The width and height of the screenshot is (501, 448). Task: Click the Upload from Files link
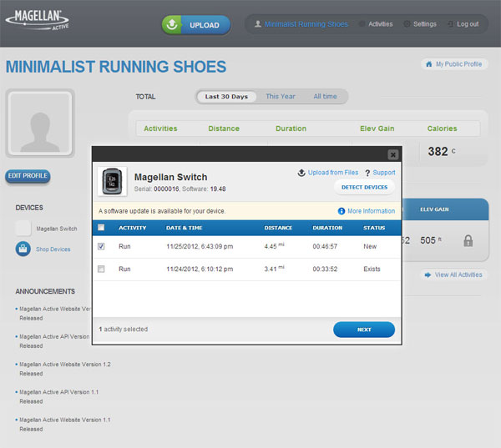333,173
